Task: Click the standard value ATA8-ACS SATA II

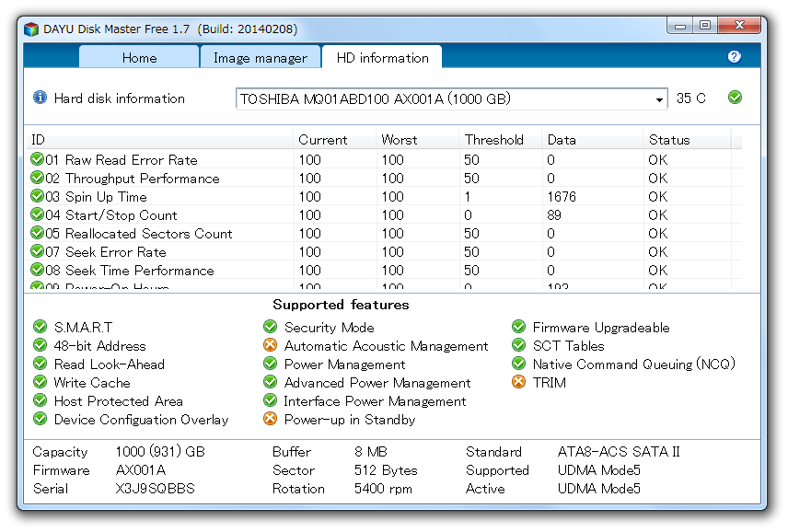Action: (619, 452)
